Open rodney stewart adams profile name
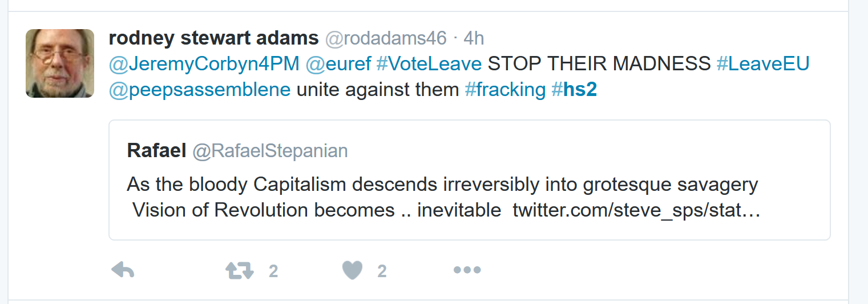The image size is (868, 304). 213,38
